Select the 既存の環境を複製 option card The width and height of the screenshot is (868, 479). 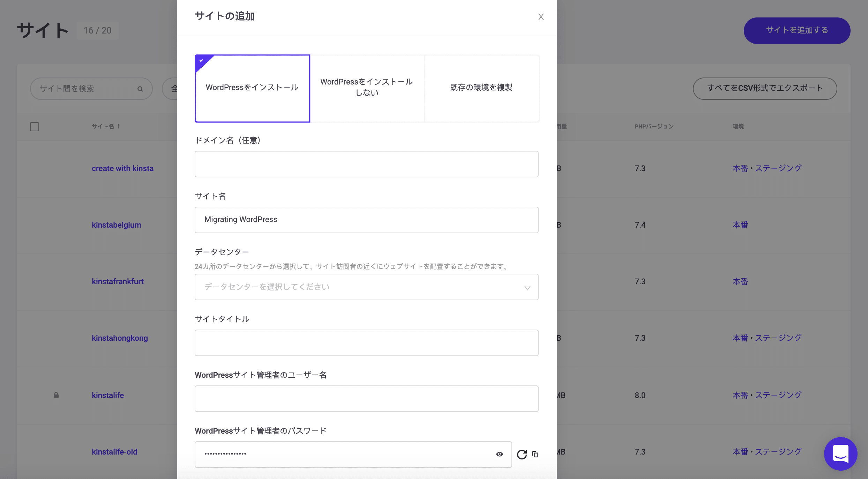pyautogui.click(x=482, y=88)
